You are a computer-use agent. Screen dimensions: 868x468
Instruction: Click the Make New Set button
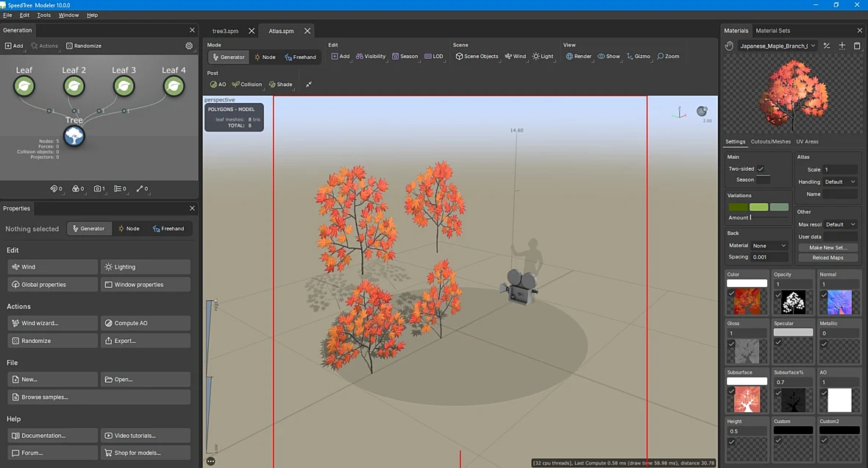tap(828, 247)
